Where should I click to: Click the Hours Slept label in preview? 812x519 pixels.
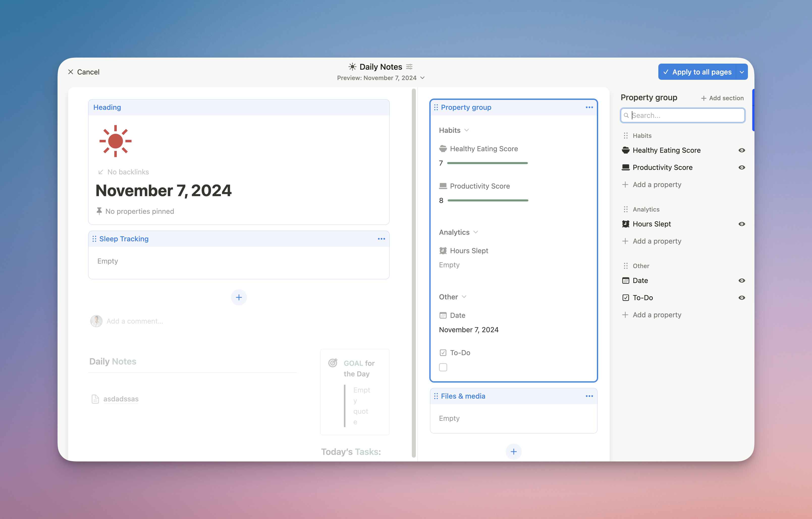tap(469, 251)
